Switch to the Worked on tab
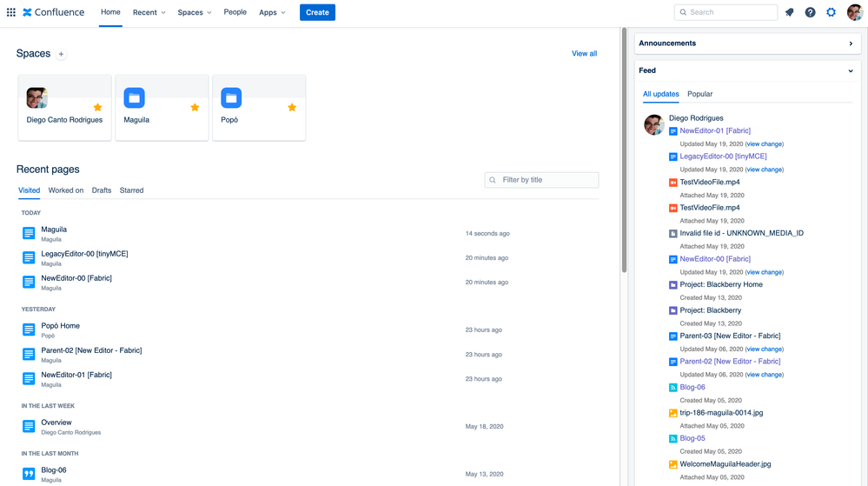 66,190
